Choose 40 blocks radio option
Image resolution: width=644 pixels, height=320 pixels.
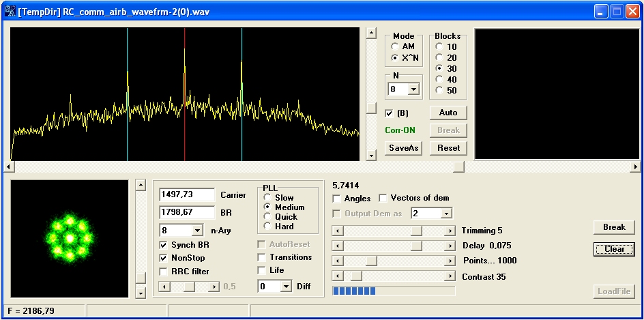point(439,80)
